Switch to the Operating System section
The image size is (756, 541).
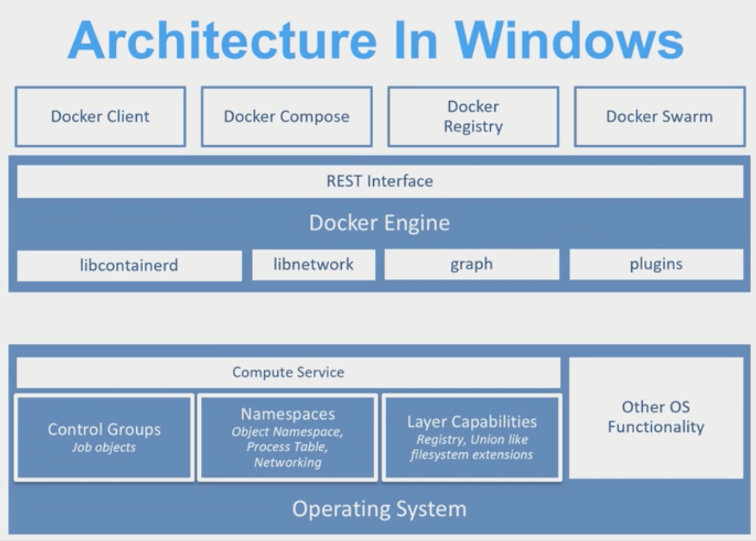coord(379,509)
